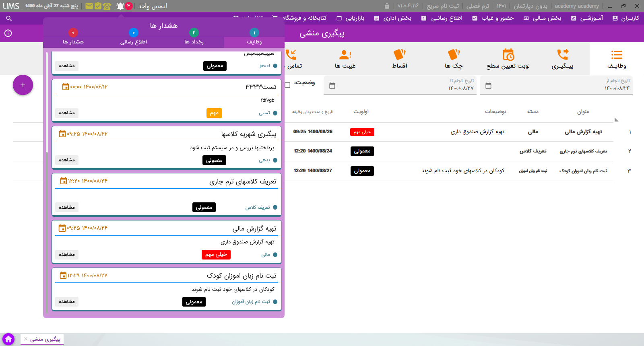This screenshot has height=346, width=644.
Task: Open 1401 year selector in title bar
Action: 501,6
